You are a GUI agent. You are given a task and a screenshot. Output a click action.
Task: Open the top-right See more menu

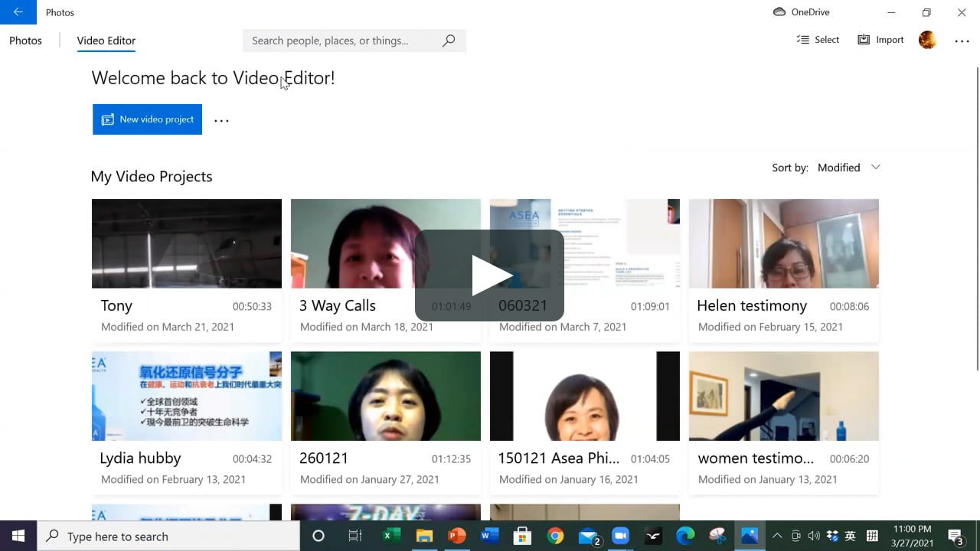click(x=962, y=41)
